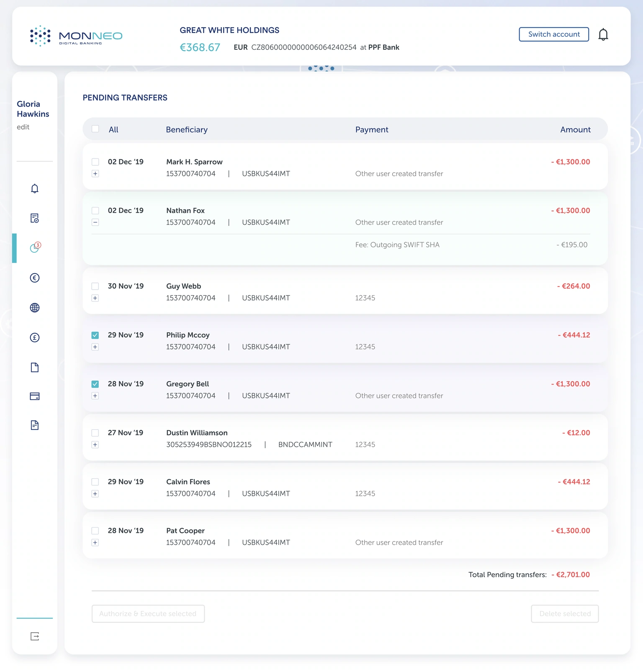This screenshot has width=643, height=672.
Task: Select the Mark H. Sparrow transfer checkbox
Action: (95, 162)
